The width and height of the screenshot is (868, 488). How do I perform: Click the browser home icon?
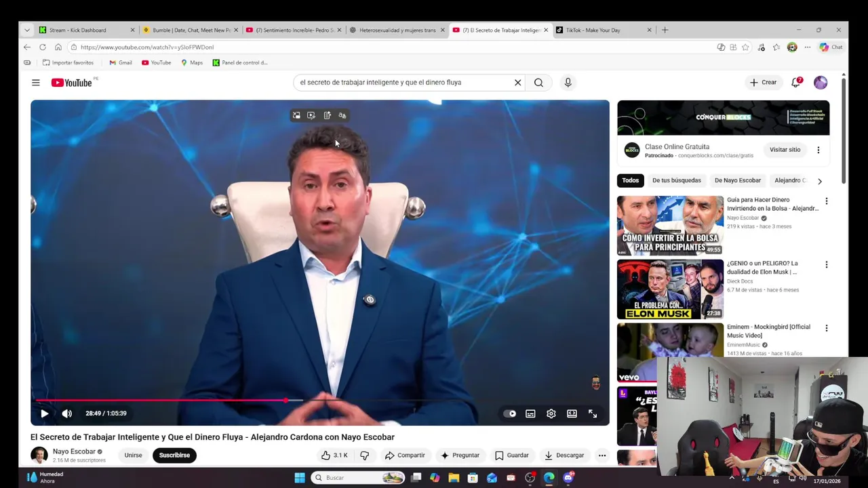(x=58, y=47)
